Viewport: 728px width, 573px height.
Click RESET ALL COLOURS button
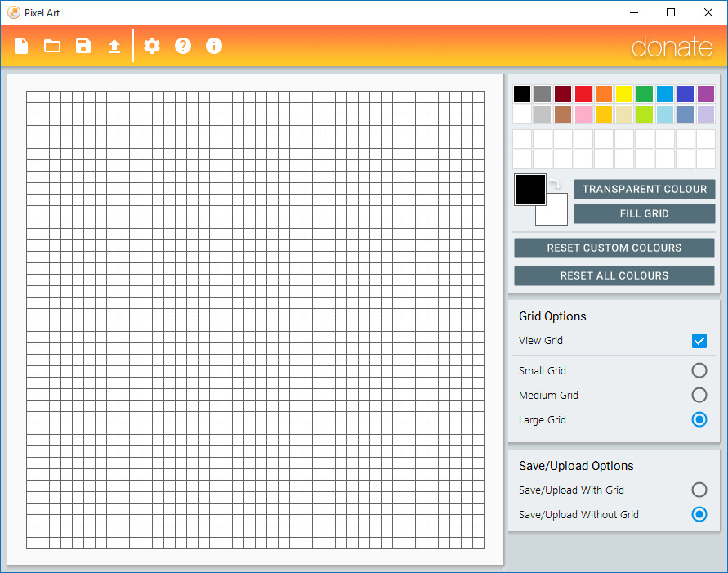[614, 275]
